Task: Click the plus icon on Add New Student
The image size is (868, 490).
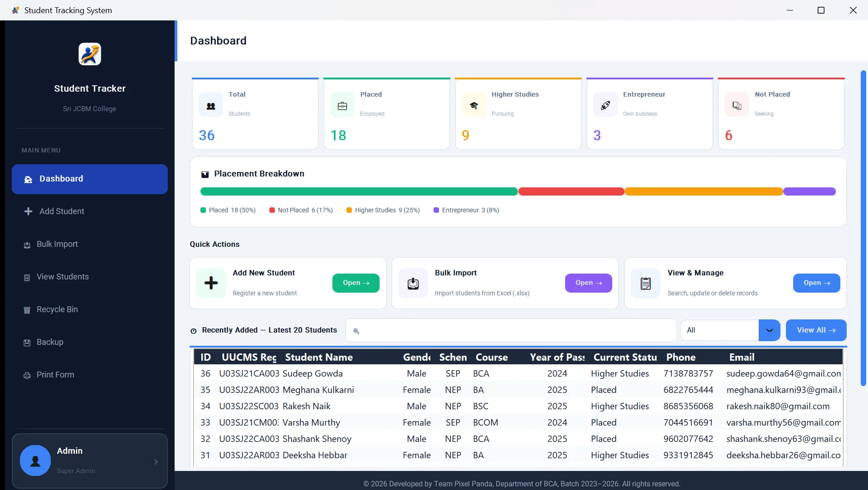Action: (x=211, y=283)
